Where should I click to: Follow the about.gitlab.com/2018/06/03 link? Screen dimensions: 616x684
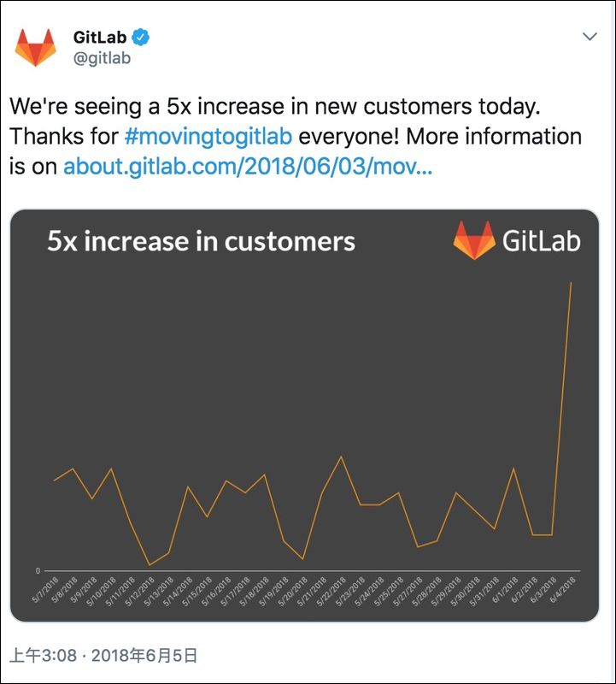click(x=248, y=166)
